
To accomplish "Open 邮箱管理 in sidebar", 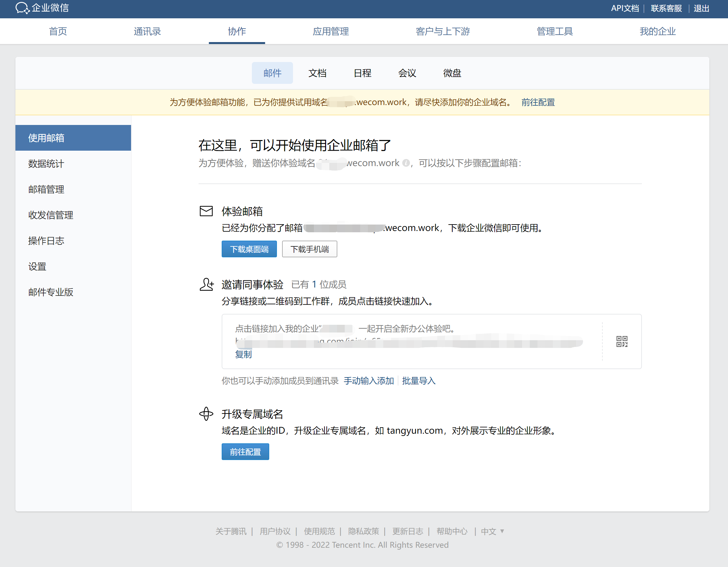I will (73, 189).
